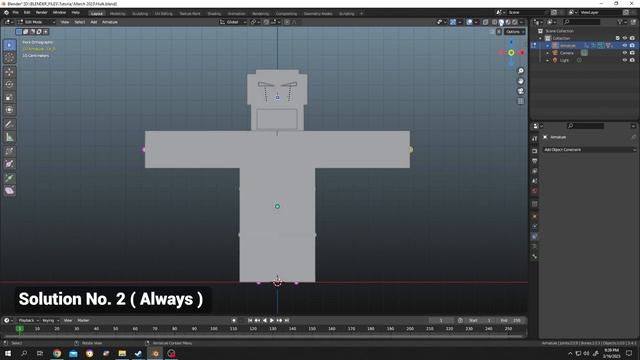Click the play animation button
The image size is (640, 360).
click(x=272, y=320)
